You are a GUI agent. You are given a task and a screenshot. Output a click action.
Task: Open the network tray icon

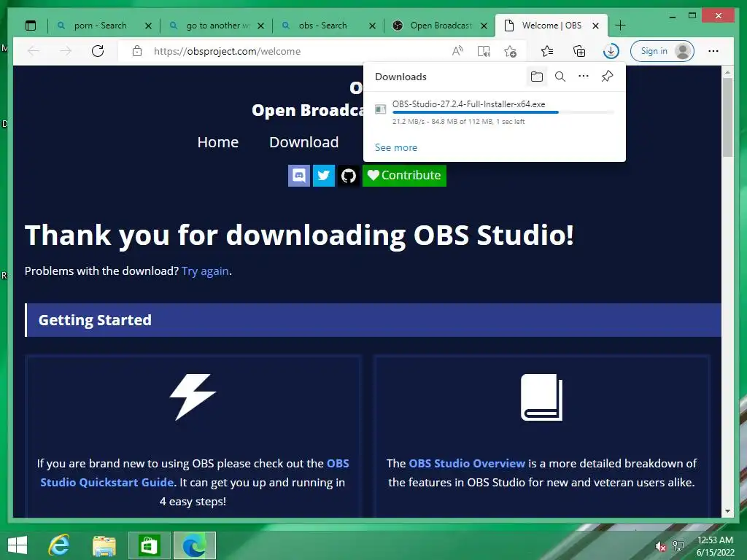click(x=678, y=546)
